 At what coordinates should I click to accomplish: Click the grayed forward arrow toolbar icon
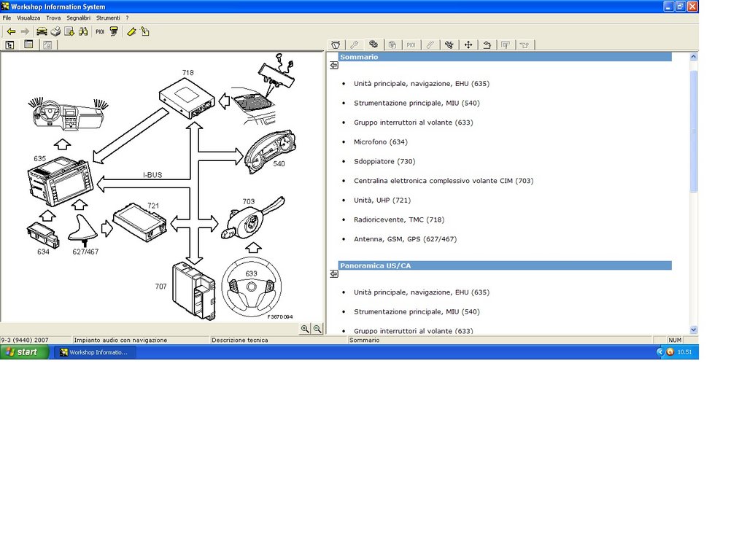click(25, 31)
